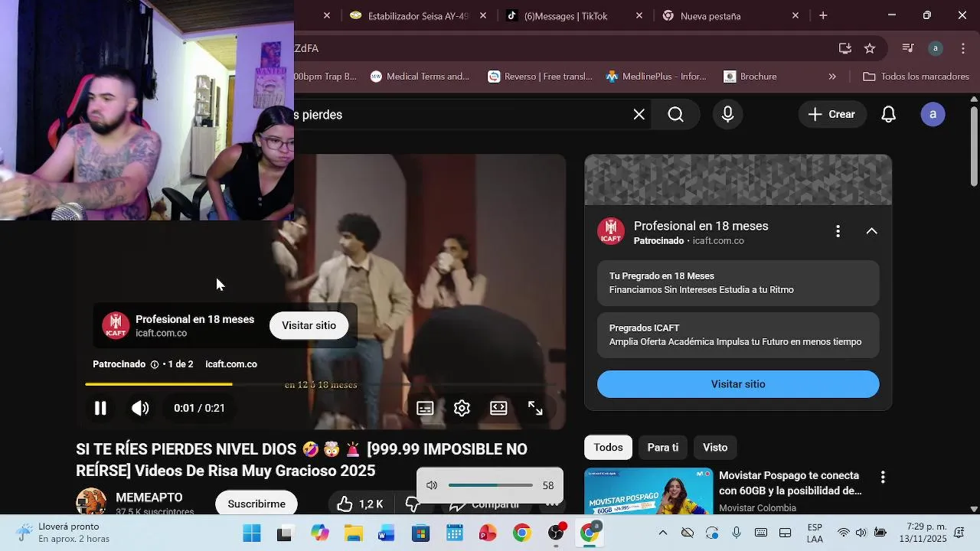Open options for Movistar Pospago video
Screen dimensions: 980x551
tap(883, 477)
